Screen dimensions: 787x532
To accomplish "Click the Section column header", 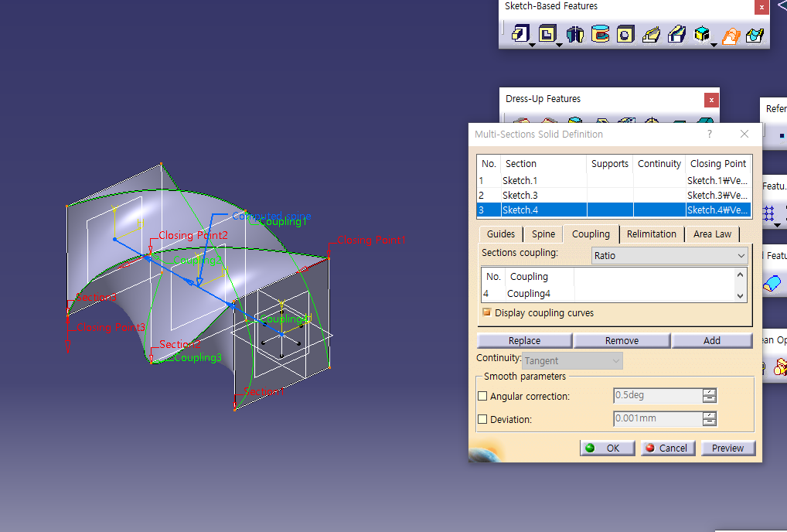I will 543,164.
